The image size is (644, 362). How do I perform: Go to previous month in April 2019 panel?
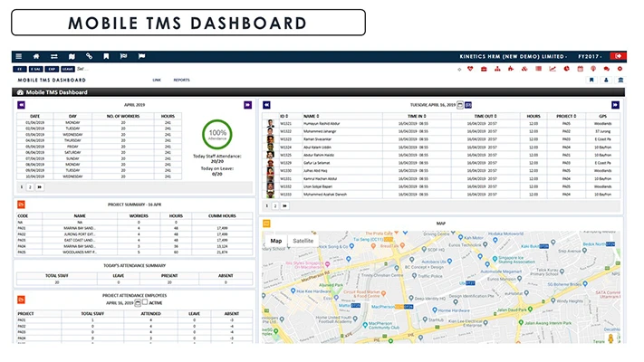pyautogui.click(x=22, y=105)
